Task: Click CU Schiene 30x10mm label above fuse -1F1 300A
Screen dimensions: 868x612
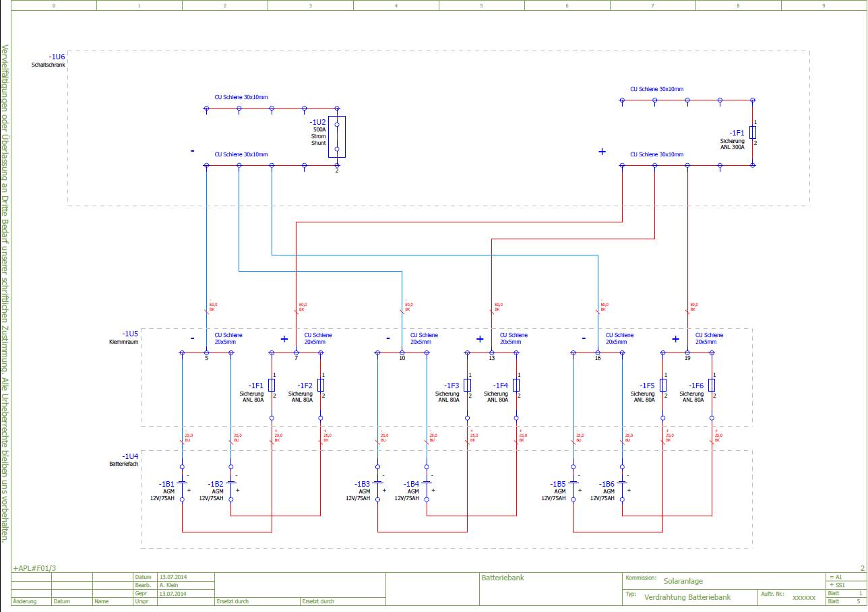Action: (x=657, y=89)
